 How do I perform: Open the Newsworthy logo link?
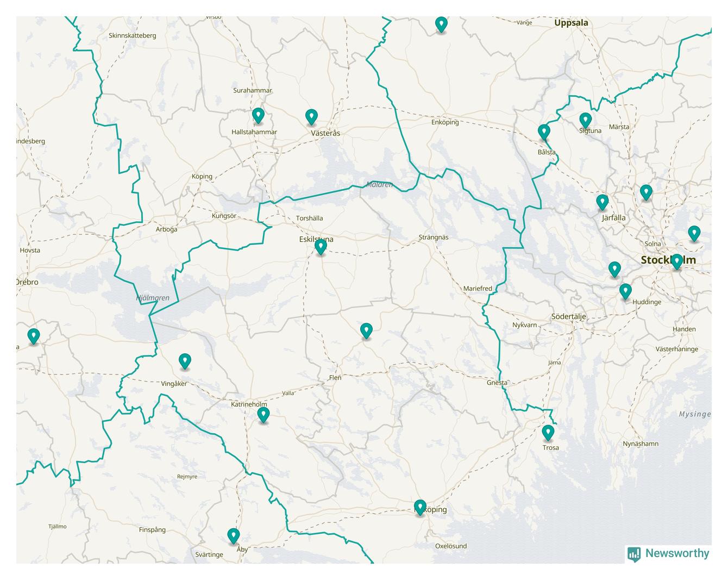point(668,553)
